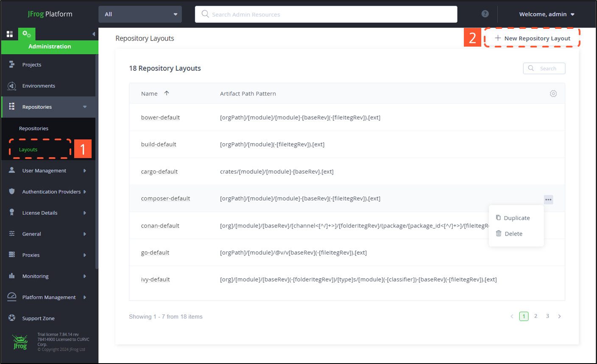Open the All scope dropdown
597x364 pixels.
pos(140,14)
